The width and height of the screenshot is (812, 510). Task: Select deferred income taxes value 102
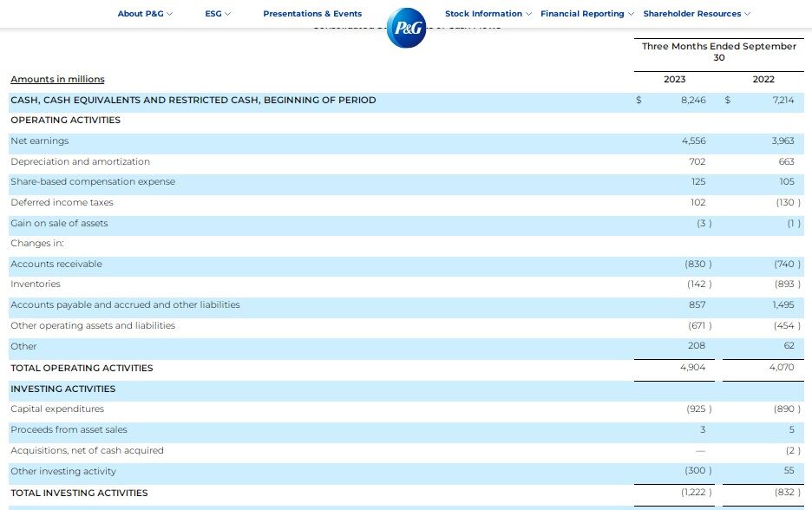pyautogui.click(x=697, y=202)
